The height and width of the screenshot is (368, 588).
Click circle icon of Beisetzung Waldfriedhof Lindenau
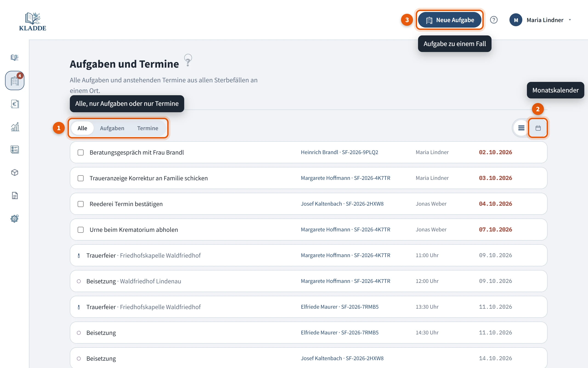(x=79, y=281)
